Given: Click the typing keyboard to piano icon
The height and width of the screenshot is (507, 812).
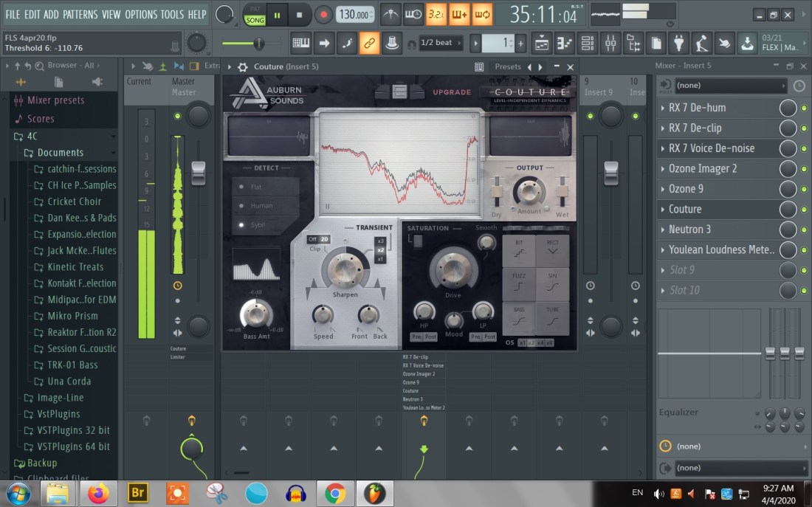Looking at the screenshot, I should tap(301, 43).
